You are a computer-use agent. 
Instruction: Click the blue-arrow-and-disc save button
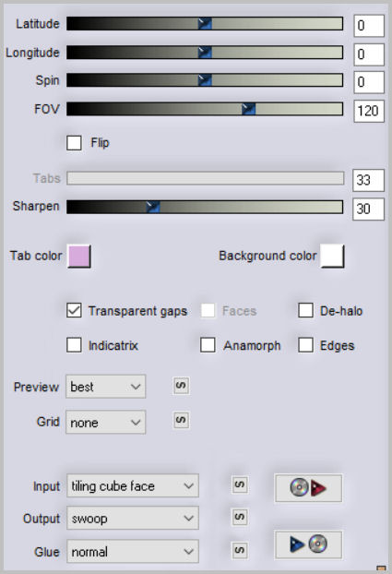point(308,544)
